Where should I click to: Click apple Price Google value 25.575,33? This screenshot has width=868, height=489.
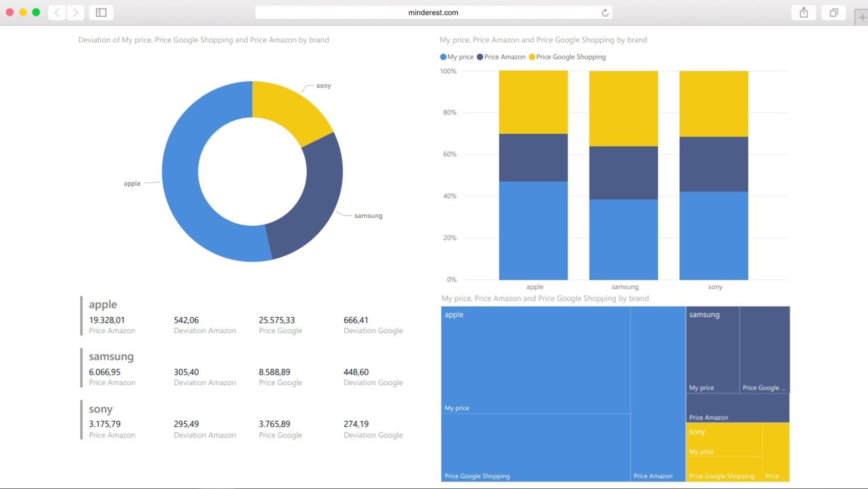point(276,320)
